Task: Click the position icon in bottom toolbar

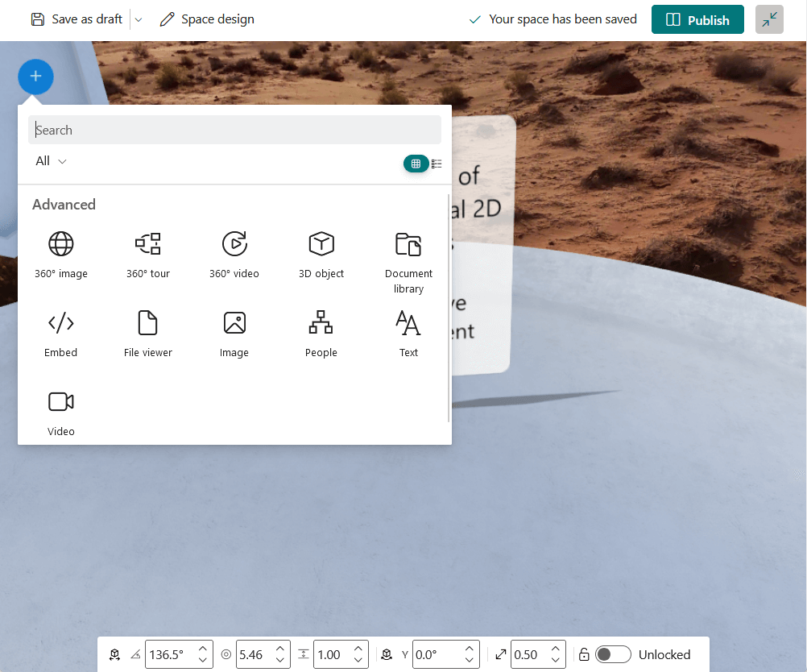Action: (x=115, y=654)
